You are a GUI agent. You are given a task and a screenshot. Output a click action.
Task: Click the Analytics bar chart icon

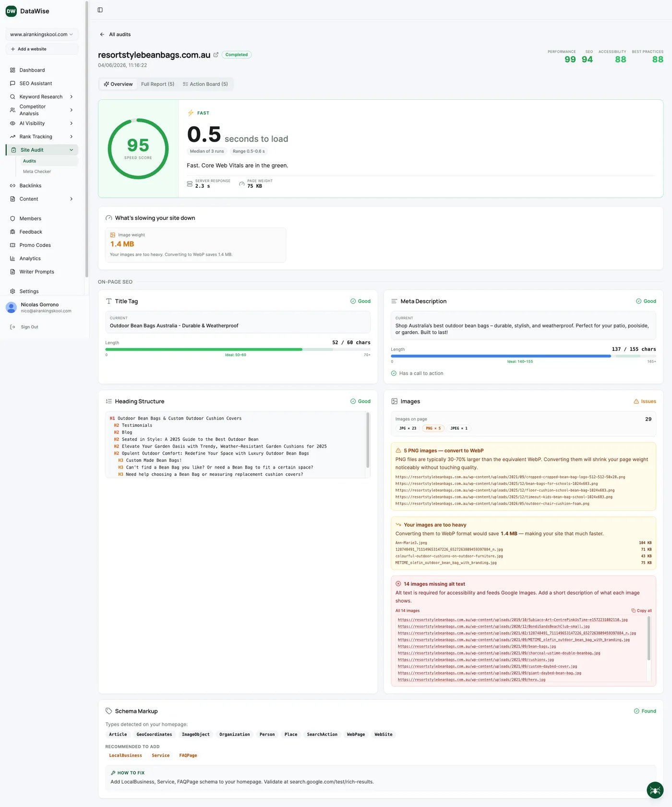click(x=12, y=258)
